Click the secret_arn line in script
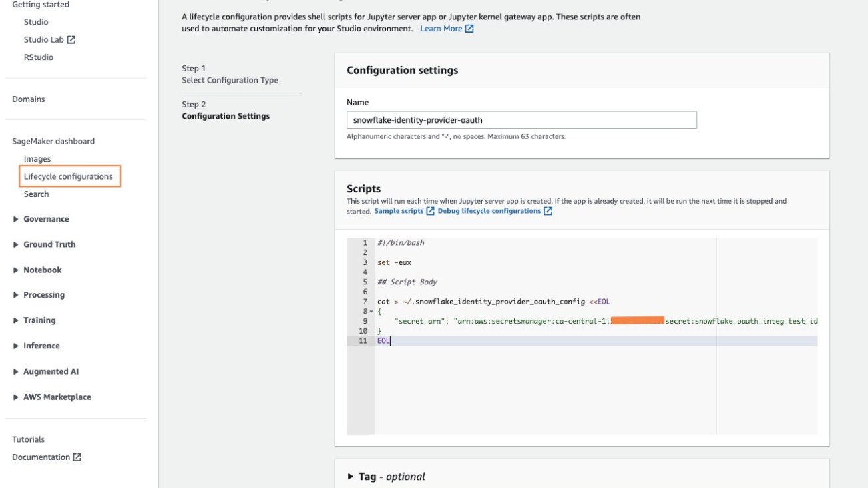This screenshot has height=488, width=868. (x=606, y=321)
